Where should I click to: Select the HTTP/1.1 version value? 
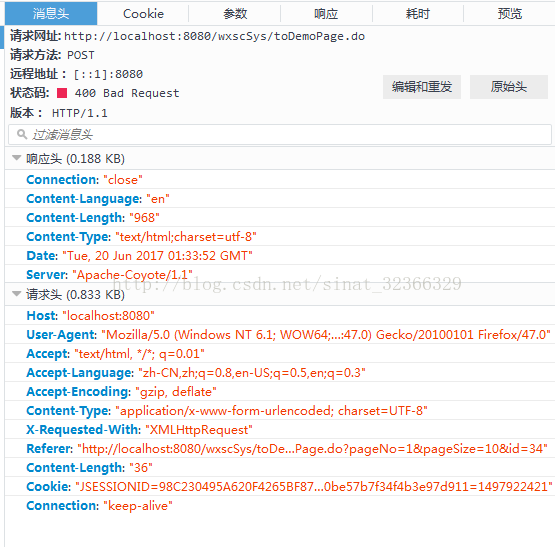click(x=80, y=113)
